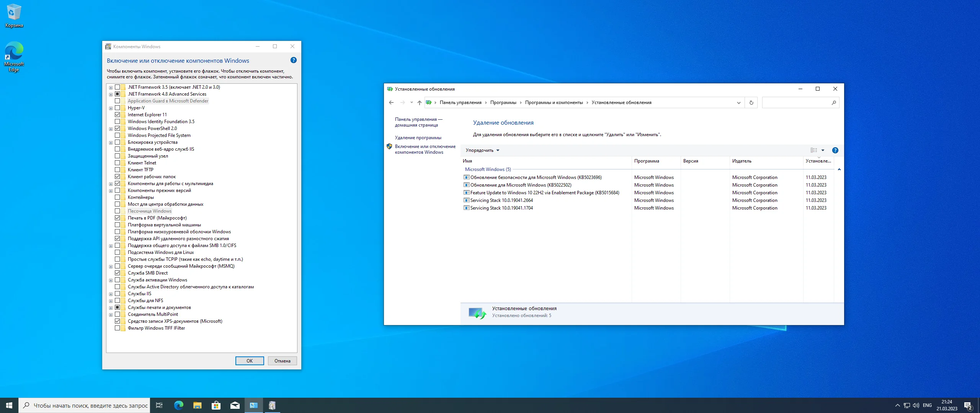The height and width of the screenshot is (413, 980).
Task: Click the refresh button beside address bar
Action: coord(751,102)
